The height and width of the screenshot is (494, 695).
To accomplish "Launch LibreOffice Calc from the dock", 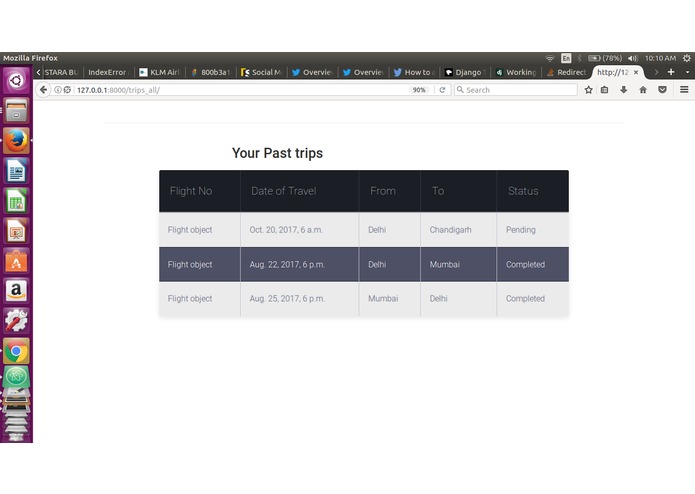I will click(16, 201).
